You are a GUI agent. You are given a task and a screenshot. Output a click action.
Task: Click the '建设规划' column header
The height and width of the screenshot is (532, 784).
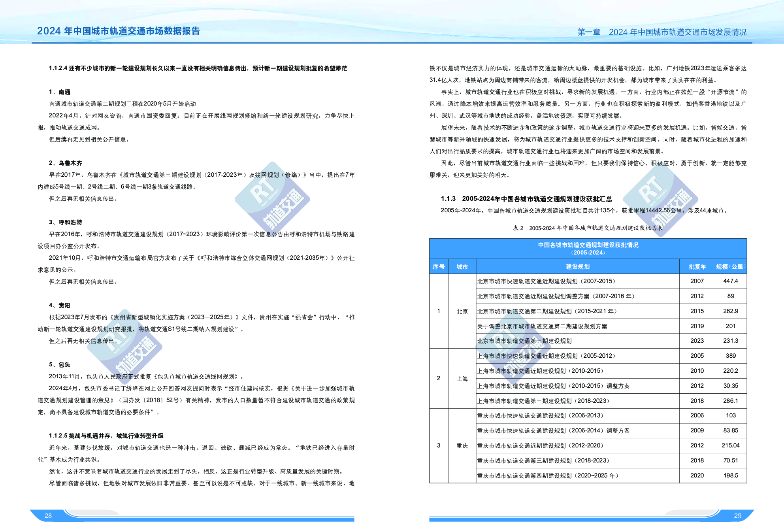pos(578,267)
